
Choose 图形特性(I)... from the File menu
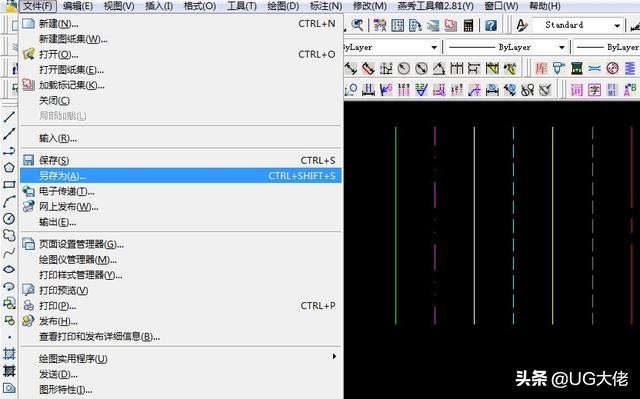(x=180, y=390)
